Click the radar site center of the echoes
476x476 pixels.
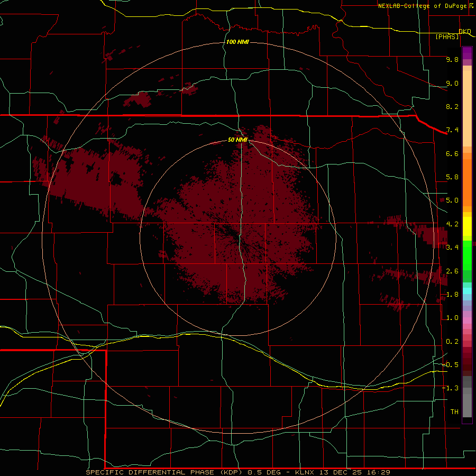[238, 239]
